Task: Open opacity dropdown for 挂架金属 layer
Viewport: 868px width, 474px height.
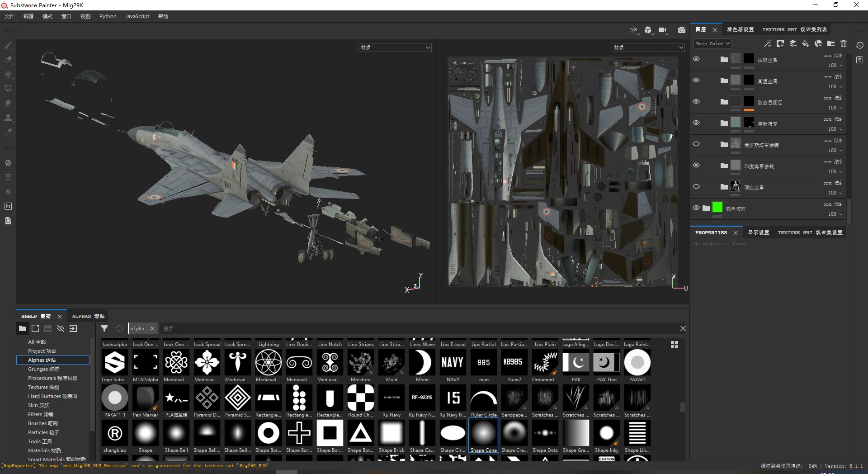Action: click(835, 65)
